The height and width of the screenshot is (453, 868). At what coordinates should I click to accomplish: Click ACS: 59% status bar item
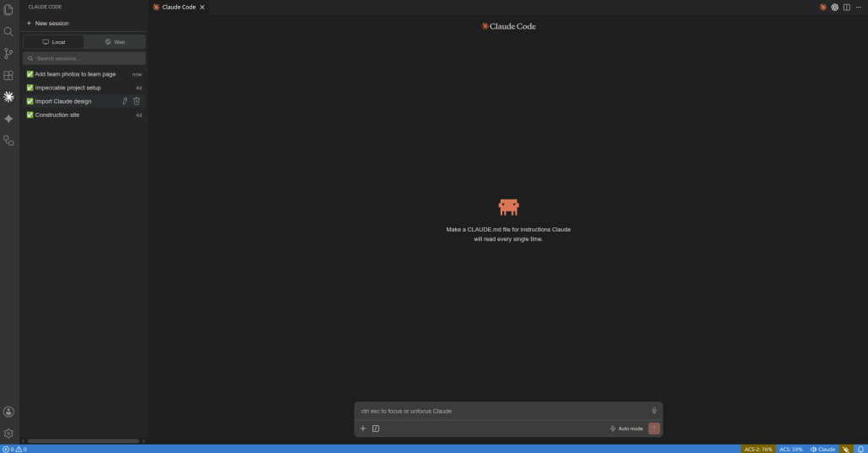click(790, 449)
